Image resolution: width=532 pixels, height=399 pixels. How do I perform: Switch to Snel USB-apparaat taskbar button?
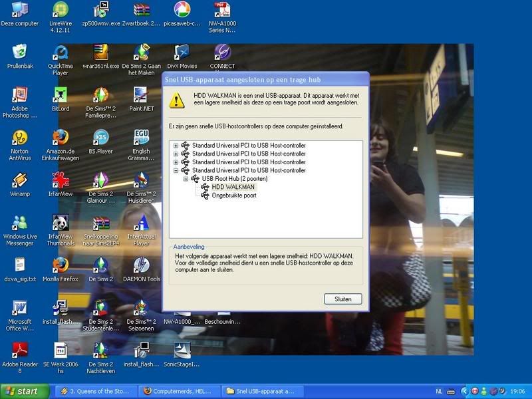pos(261,391)
